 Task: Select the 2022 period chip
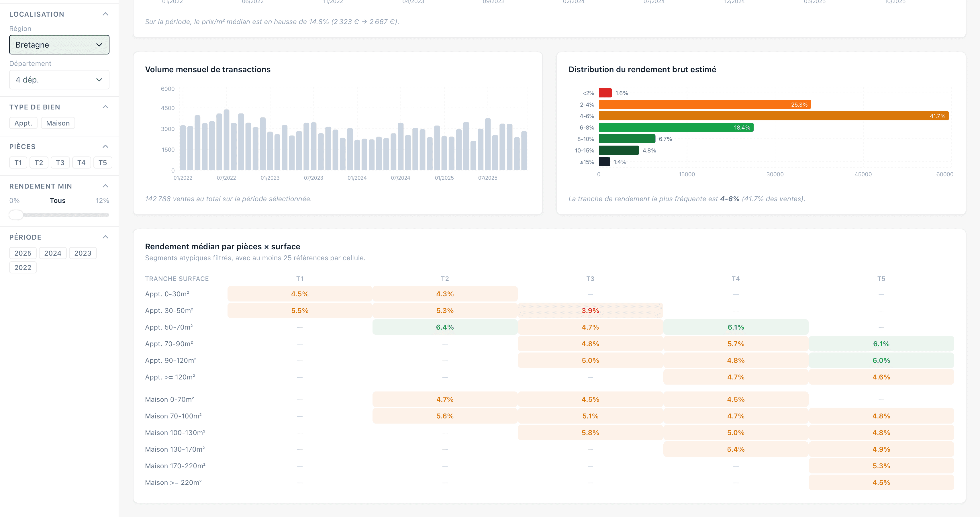pos(23,268)
